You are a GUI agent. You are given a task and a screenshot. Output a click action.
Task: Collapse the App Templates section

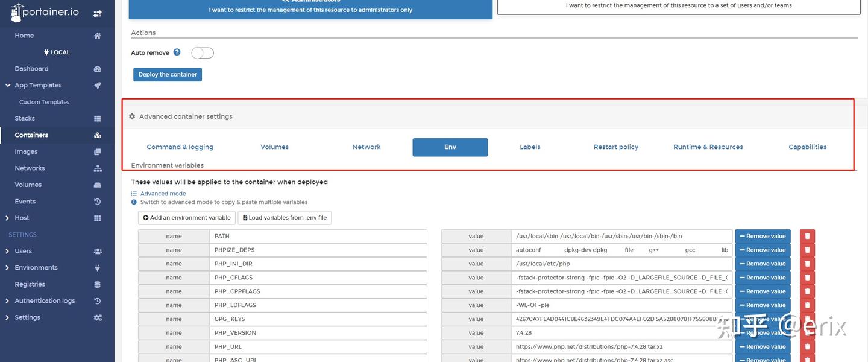click(8, 84)
